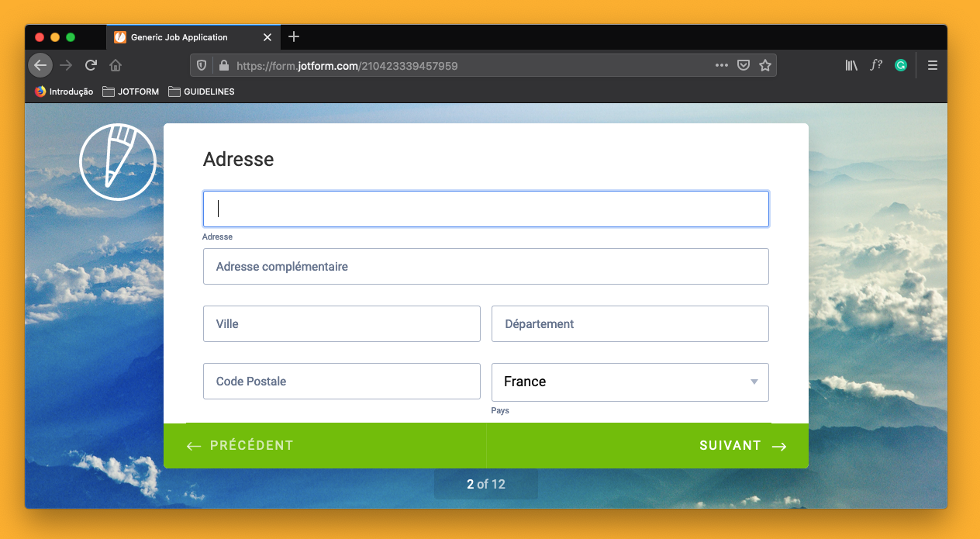
Task: Click the small Adresse sublabel
Action: (x=218, y=237)
